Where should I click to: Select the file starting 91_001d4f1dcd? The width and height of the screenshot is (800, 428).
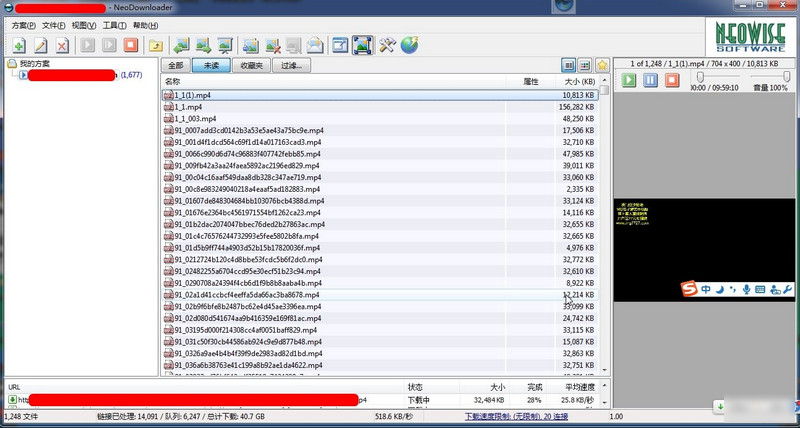pyautogui.click(x=380, y=142)
